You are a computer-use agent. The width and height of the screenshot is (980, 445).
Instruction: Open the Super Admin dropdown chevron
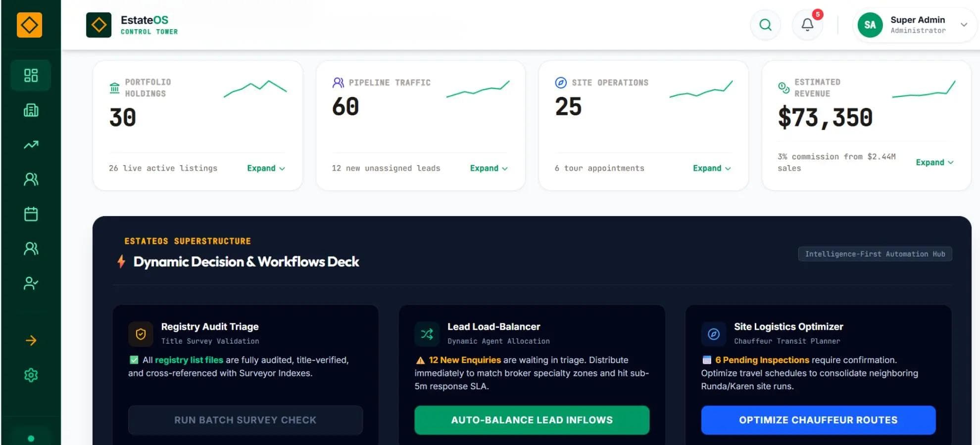[x=964, y=25]
